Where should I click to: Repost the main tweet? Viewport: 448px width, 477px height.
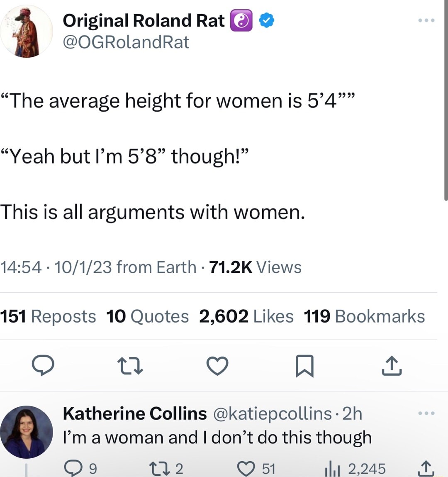[x=130, y=366]
